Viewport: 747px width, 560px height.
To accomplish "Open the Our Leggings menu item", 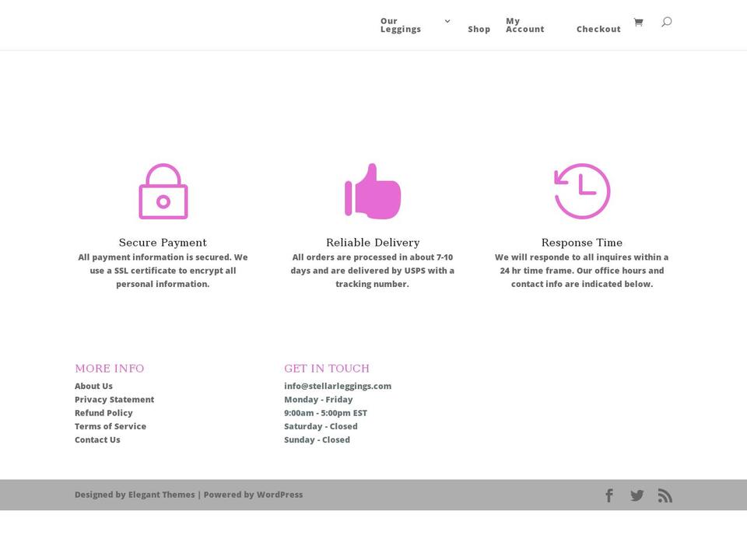I will coord(401,25).
